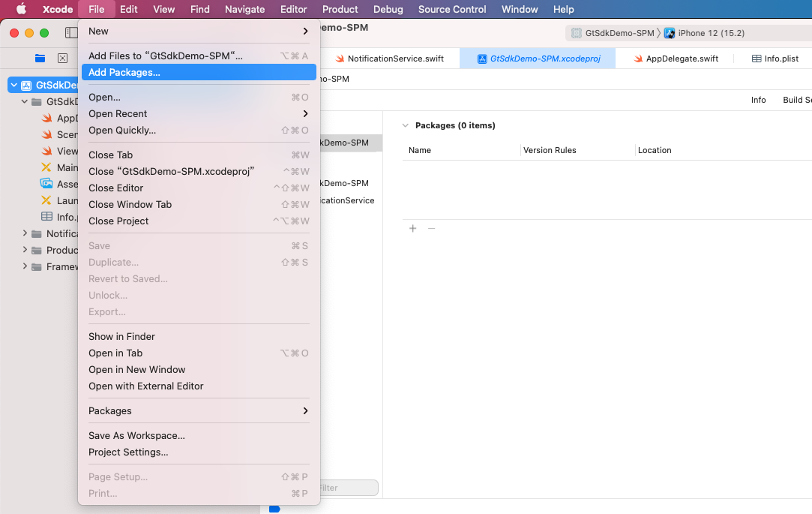The height and width of the screenshot is (514, 812).
Task: Choose Close Tab menu item
Action: 199,155
